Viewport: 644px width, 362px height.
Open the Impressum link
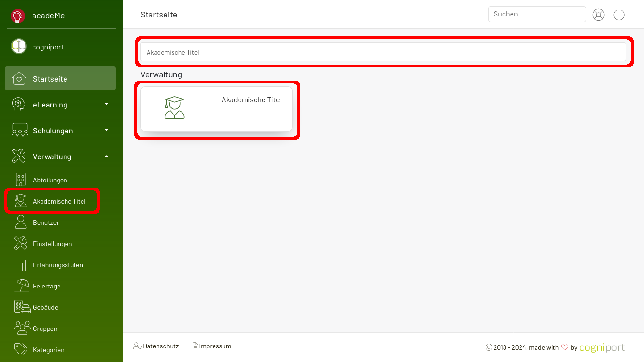215,346
